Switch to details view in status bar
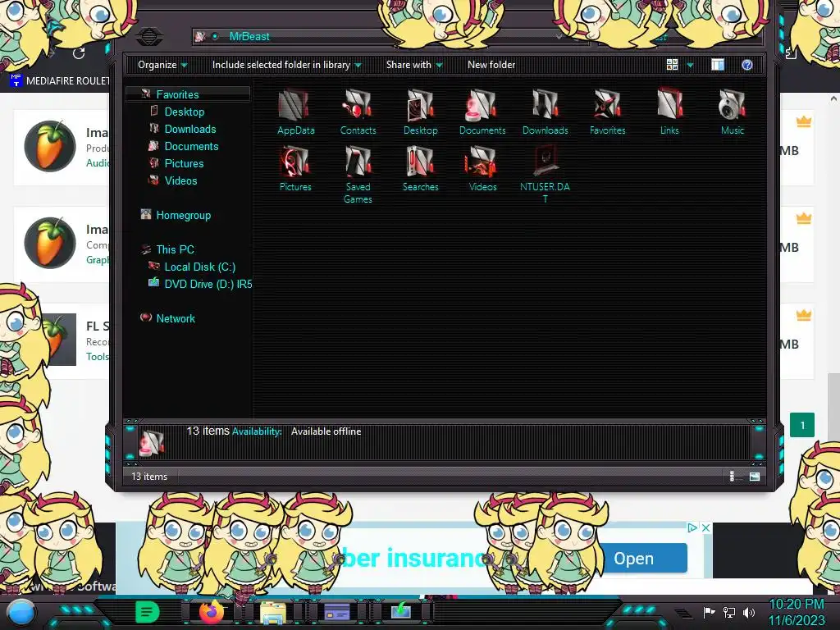The height and width of the screenshot is (630, 840). [732, 477]
